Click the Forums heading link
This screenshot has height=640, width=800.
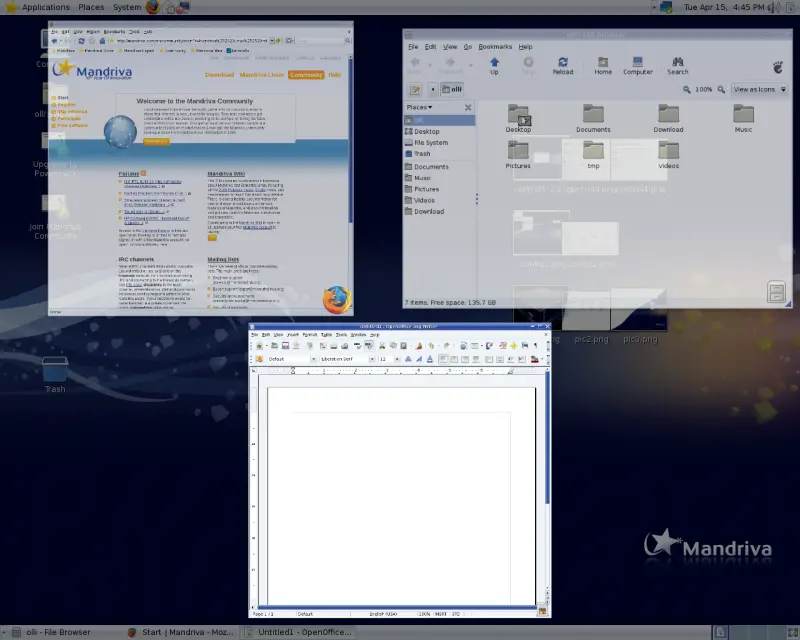click(129, 174)
